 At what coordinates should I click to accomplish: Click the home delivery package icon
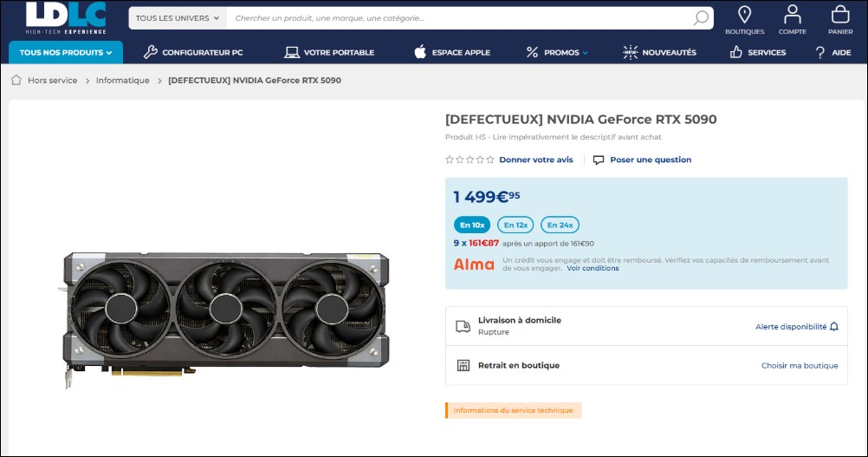463,326
